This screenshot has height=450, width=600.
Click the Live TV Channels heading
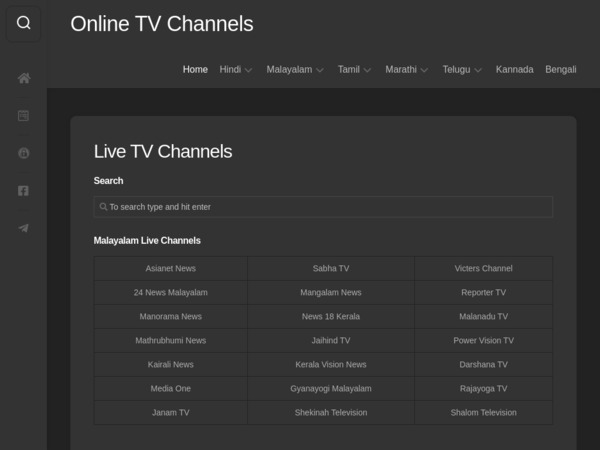pyautogui.click(x=163, y=151)
